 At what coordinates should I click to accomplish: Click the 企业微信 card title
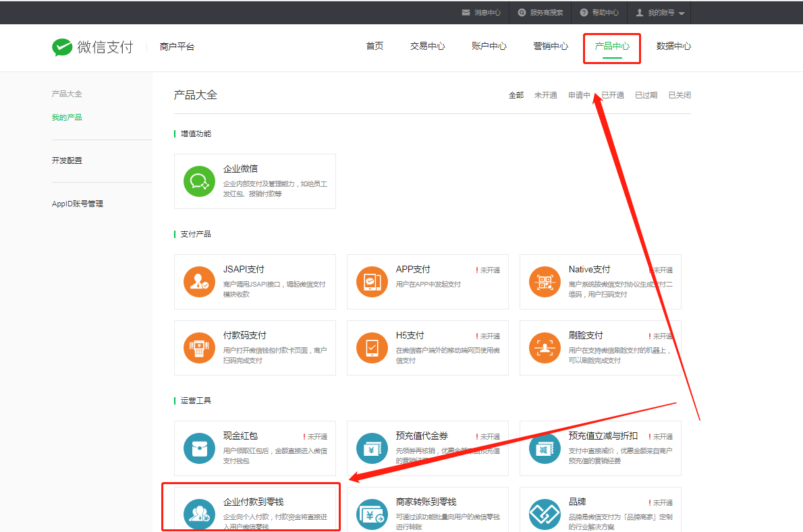coord(240,169)
